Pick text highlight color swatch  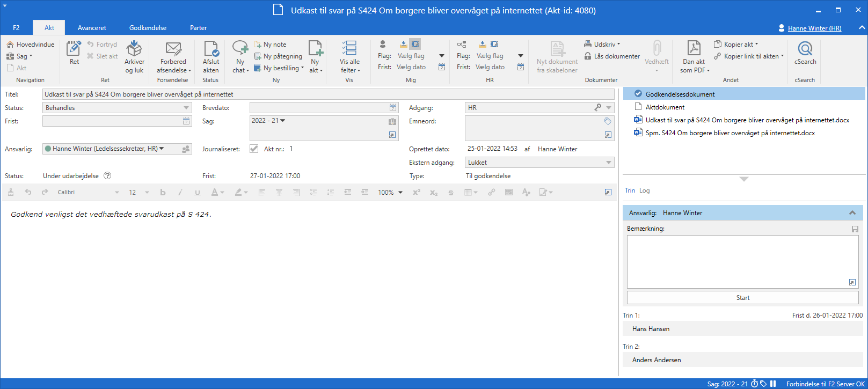238,192
